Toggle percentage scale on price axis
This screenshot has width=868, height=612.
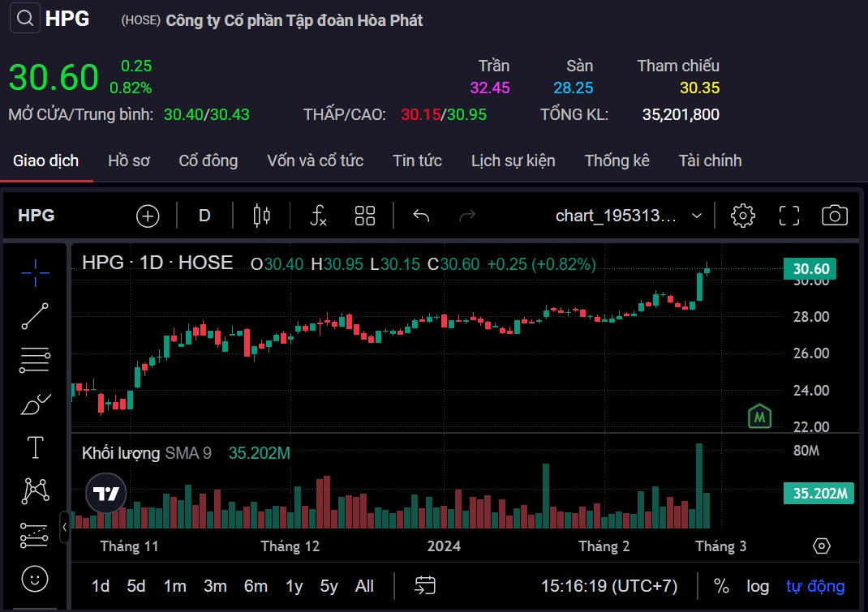point(721,586)
